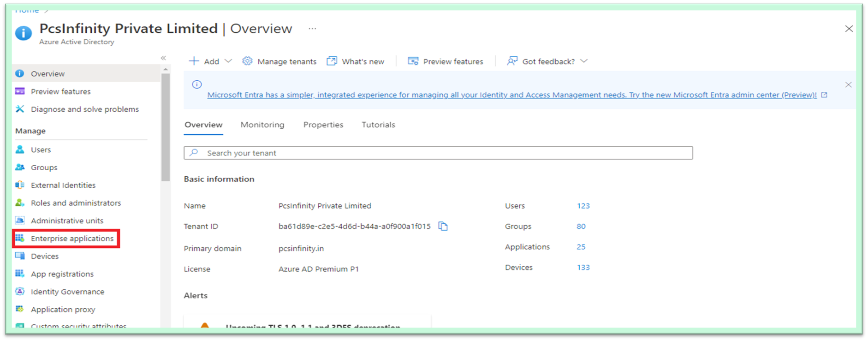This screenshot has width=868, height=341.
Task: Click the Roles and administrators icon
Action: (20, 203)
